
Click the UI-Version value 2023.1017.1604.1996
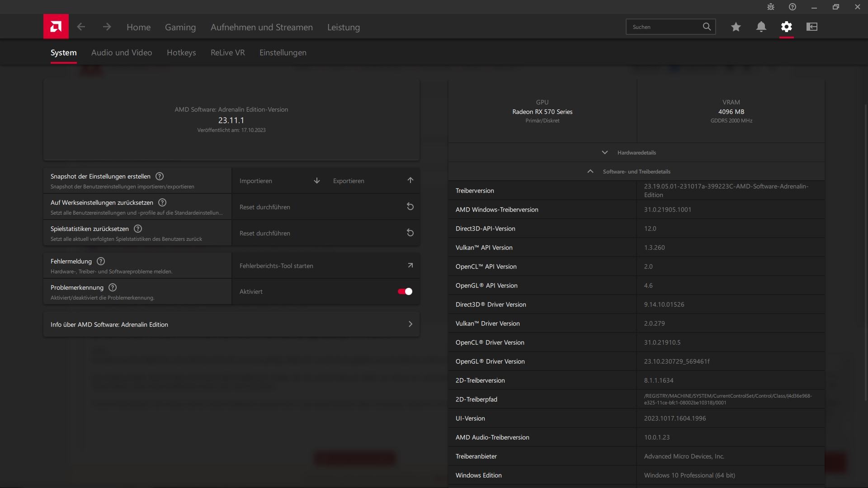click(x=675, y=418)
